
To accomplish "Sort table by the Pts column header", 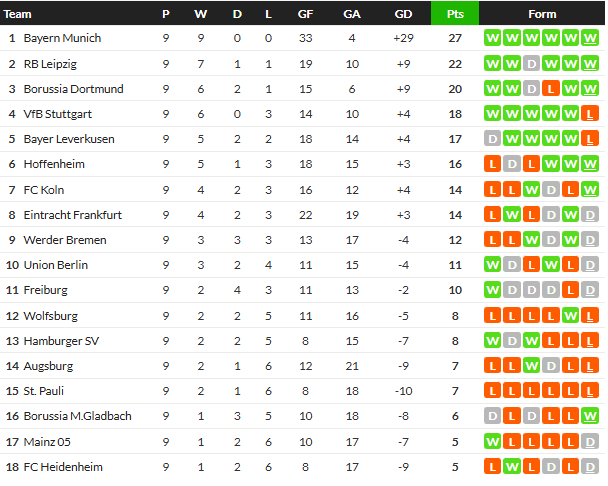I will [454, 14].
